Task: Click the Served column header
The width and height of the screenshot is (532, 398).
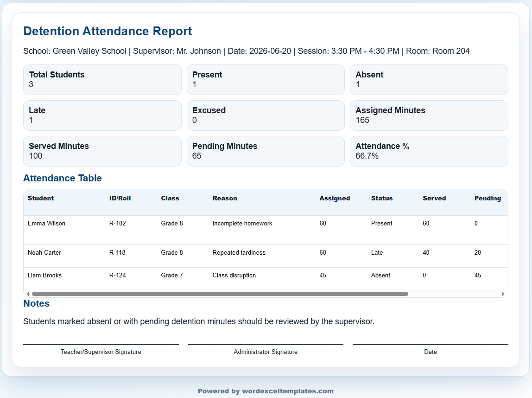Action: coord(434,198)
